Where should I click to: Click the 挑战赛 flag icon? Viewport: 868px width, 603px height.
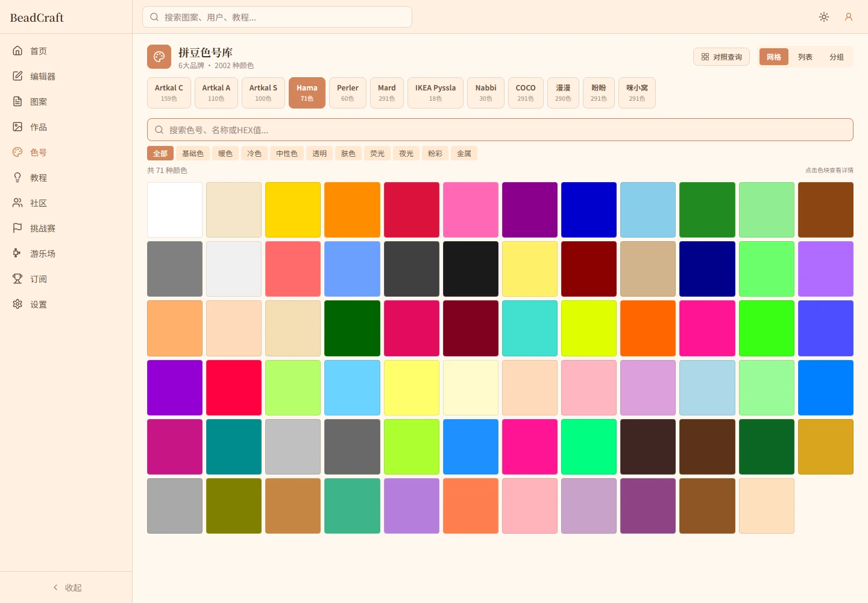[x=17, y=228]
